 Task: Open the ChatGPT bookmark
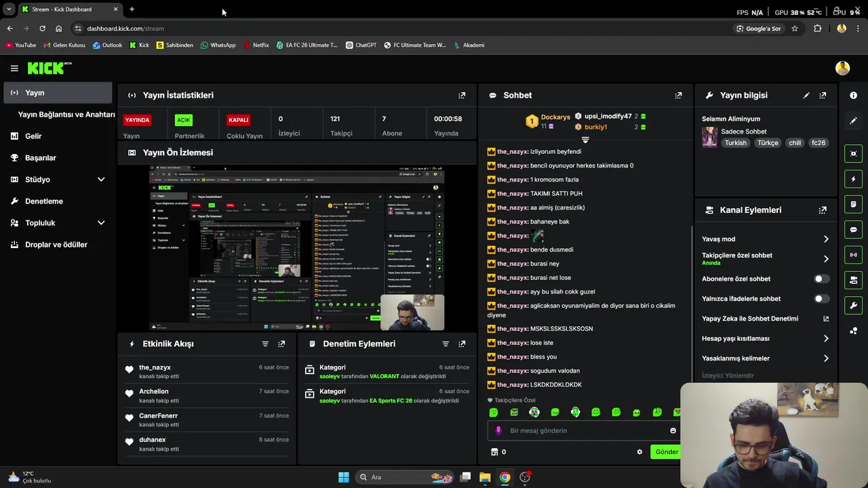click(x=361, y=45)
